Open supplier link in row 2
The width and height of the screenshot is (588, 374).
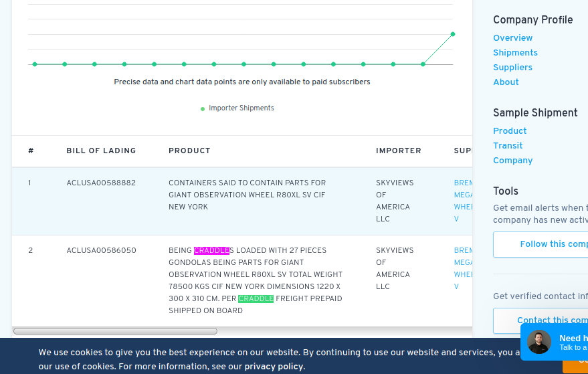point(463,268)
